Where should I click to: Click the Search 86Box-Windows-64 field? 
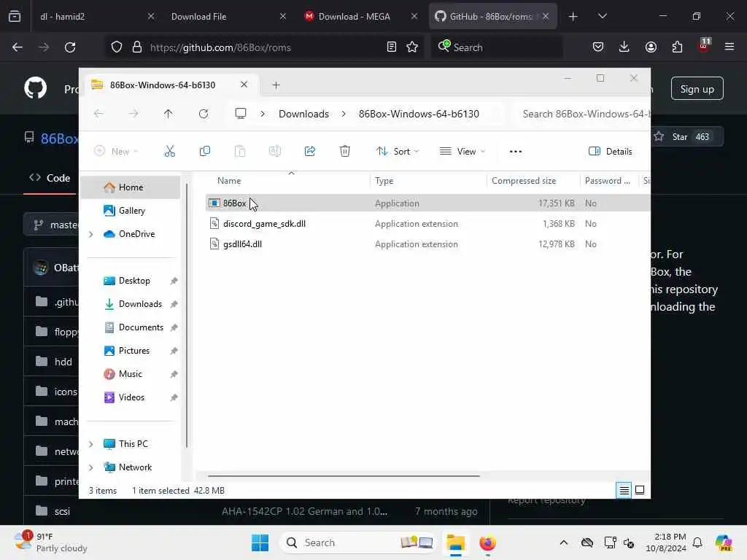pyautogui.click(x=583, y=114)
